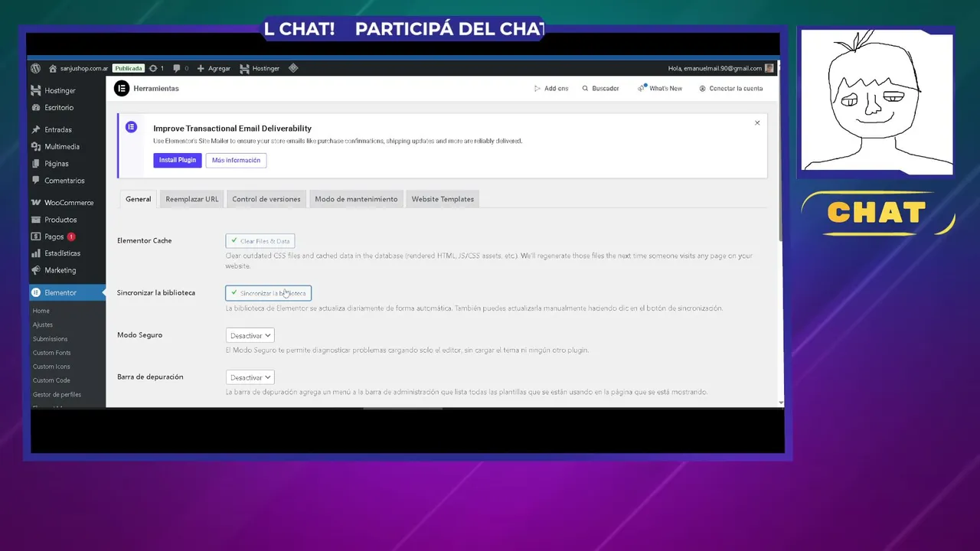Open the Buscador search tool
Viewport: 980px width, 551px height.
pos(600,89)
